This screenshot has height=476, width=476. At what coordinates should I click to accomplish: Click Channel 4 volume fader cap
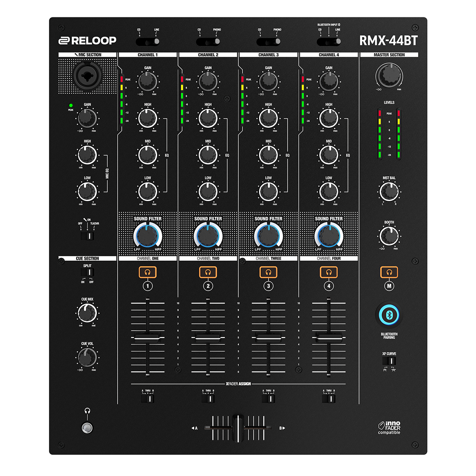click(329, 337)
